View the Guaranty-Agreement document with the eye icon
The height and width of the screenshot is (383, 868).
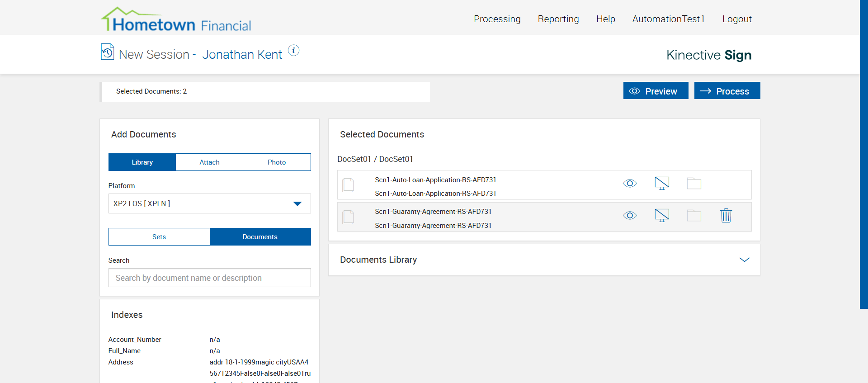(x=630, y=215)
